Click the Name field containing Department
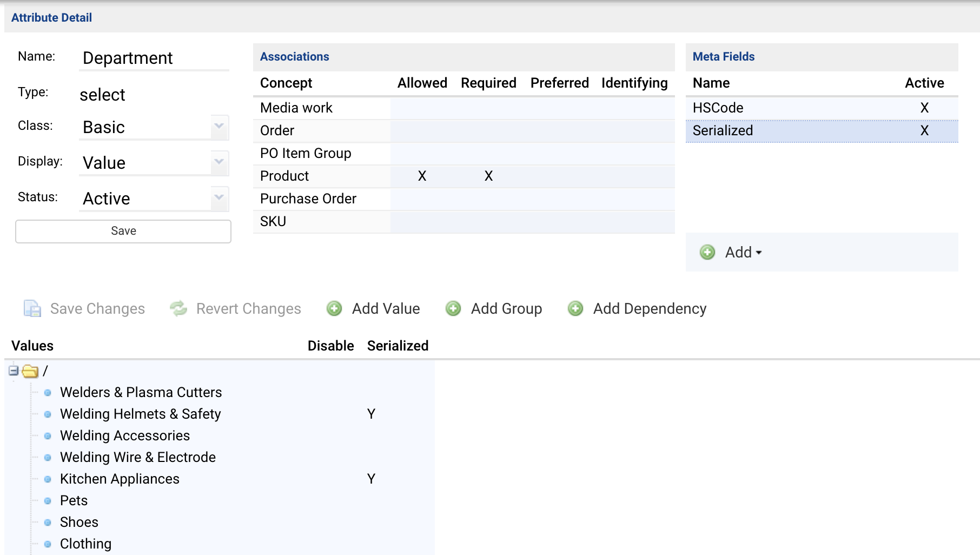Image resolution: width=980 pixels, height=555 pixels. (x=154, y=58)
